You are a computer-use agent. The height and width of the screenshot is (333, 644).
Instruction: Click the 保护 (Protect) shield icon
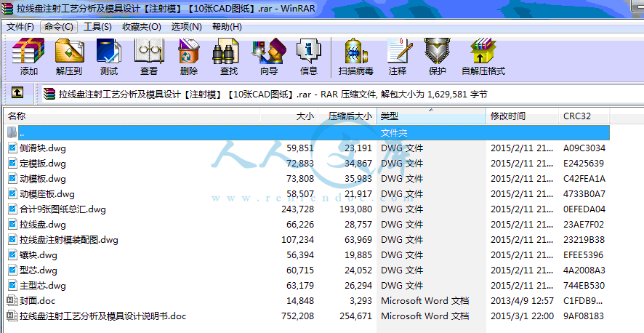(x=437, y=51)
